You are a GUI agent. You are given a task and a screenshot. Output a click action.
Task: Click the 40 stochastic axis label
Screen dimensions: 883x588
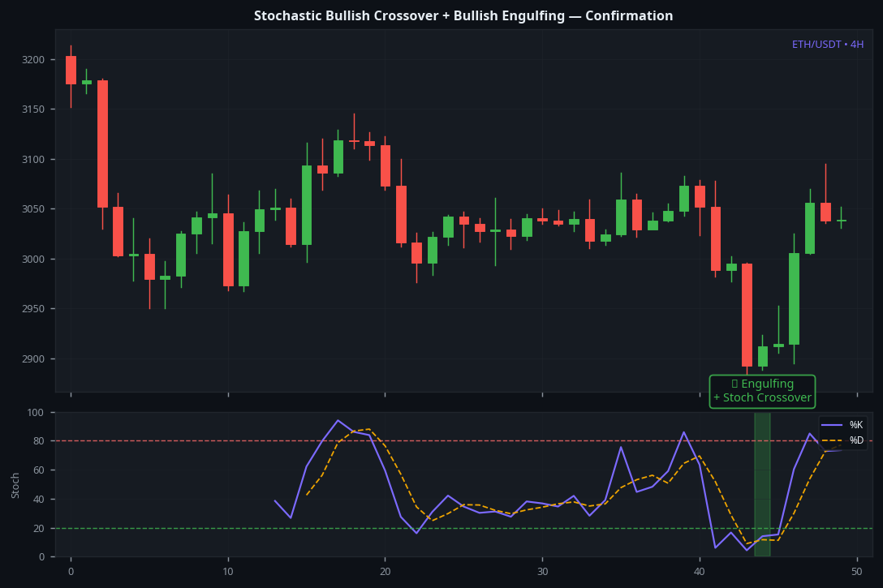click(x=38, y=499)
